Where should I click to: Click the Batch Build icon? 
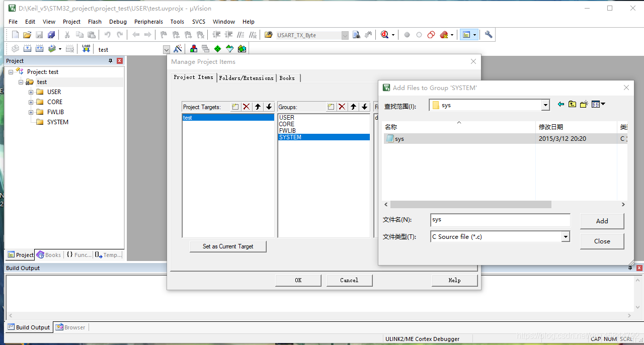52,49
